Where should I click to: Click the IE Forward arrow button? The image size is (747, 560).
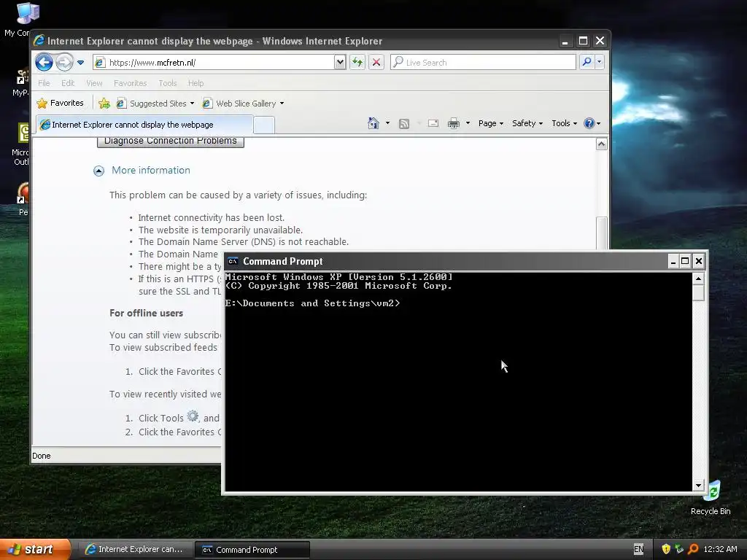[x=64, y=63]
